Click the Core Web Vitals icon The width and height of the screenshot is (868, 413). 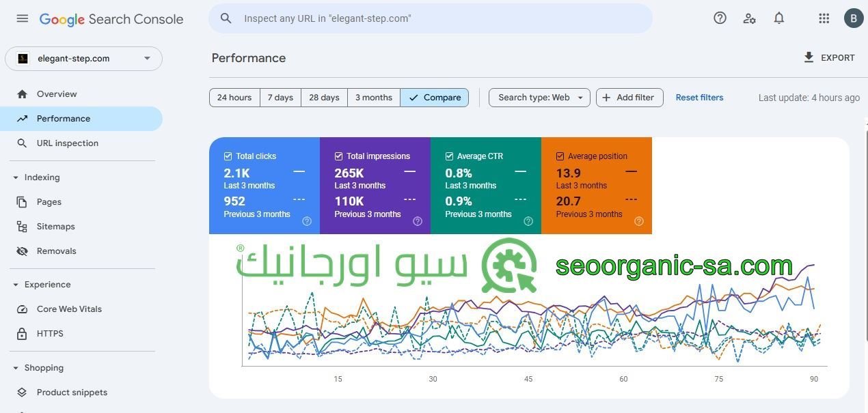(23, 309)
